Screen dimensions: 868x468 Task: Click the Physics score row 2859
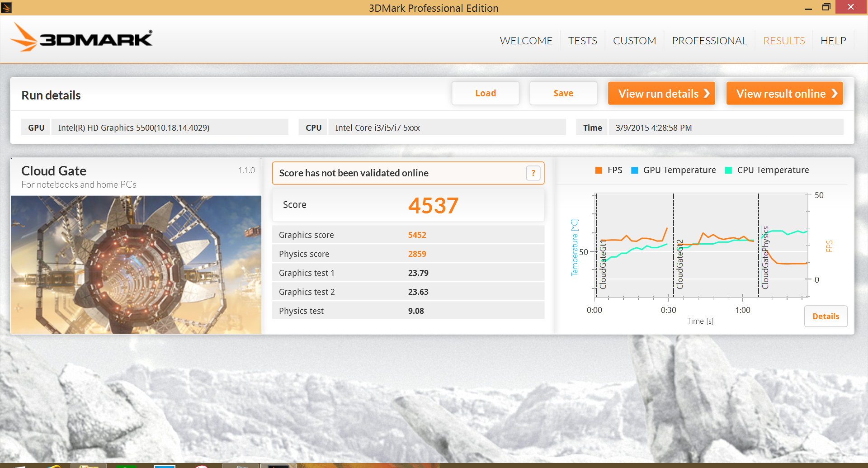pos(408,254)
